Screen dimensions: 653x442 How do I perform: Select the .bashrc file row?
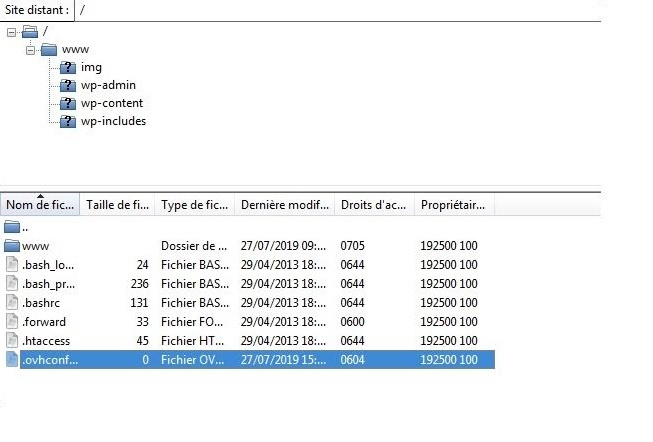tap(249, 303)
